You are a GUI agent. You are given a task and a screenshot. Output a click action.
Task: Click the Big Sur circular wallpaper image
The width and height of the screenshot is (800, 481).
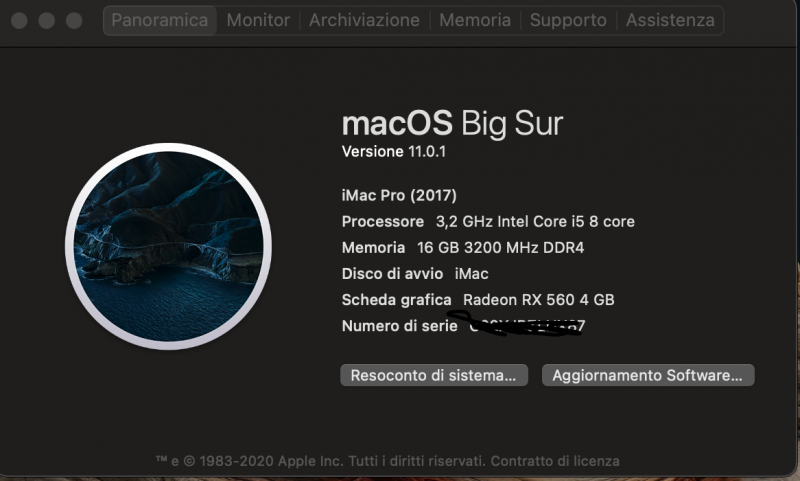point(169,246)
